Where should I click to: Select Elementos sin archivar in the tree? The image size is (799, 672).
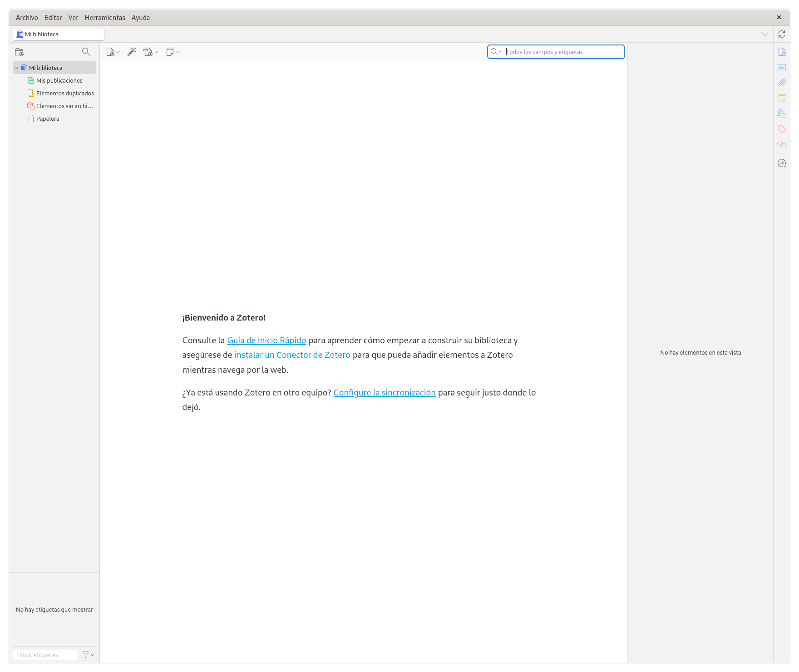pos(54,106)
